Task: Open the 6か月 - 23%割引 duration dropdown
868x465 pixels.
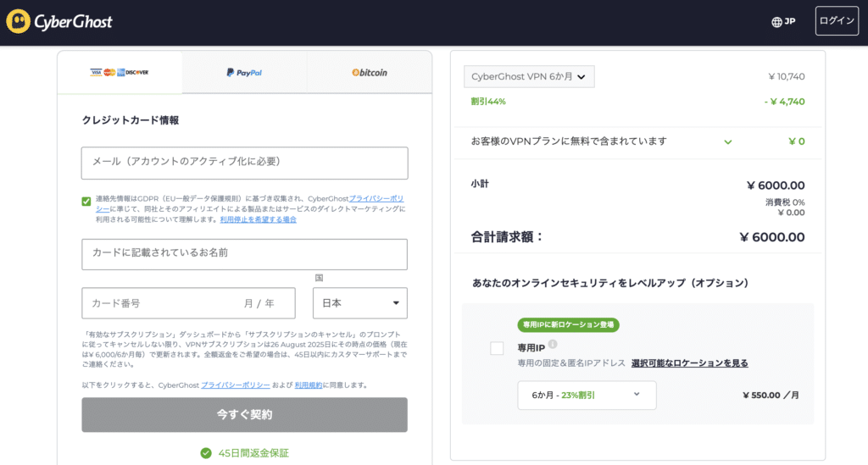Action: pos(587,396)
